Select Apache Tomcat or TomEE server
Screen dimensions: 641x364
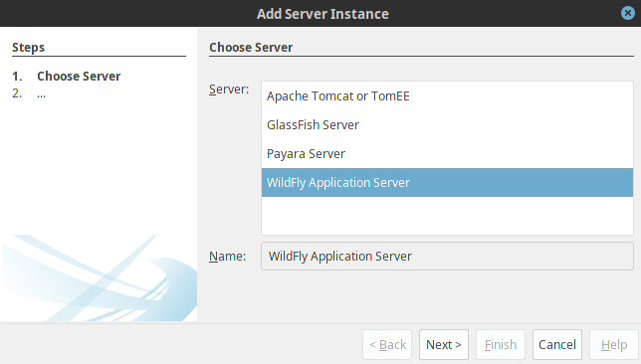[447, 96]
